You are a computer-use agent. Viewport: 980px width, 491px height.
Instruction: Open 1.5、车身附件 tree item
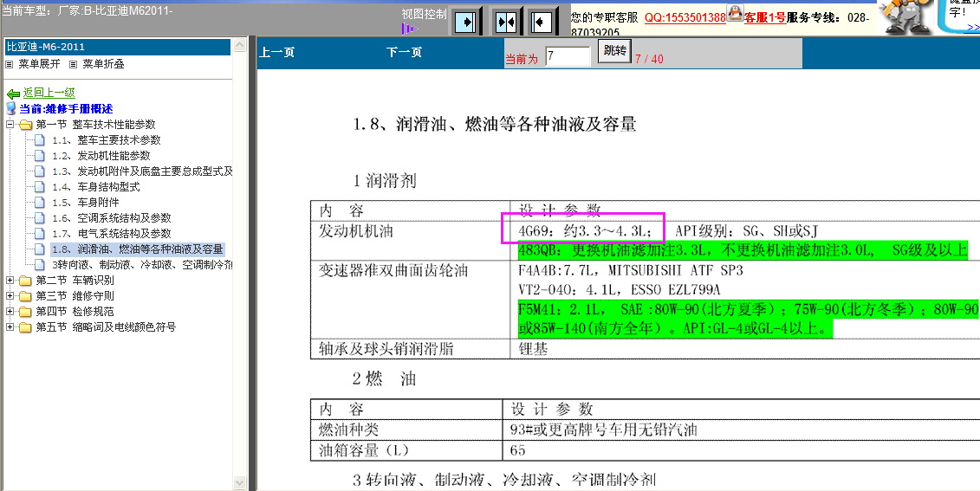click(x=85, y=203)
